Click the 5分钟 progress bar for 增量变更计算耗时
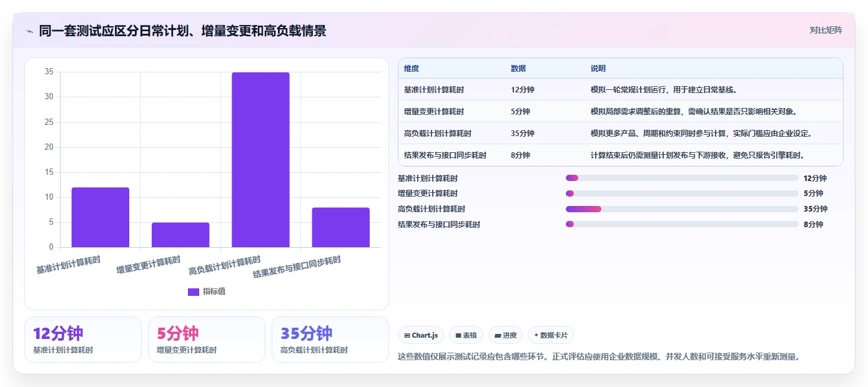Image resolution: width=868 pixels, height=387 pixels. coord(682,193)
